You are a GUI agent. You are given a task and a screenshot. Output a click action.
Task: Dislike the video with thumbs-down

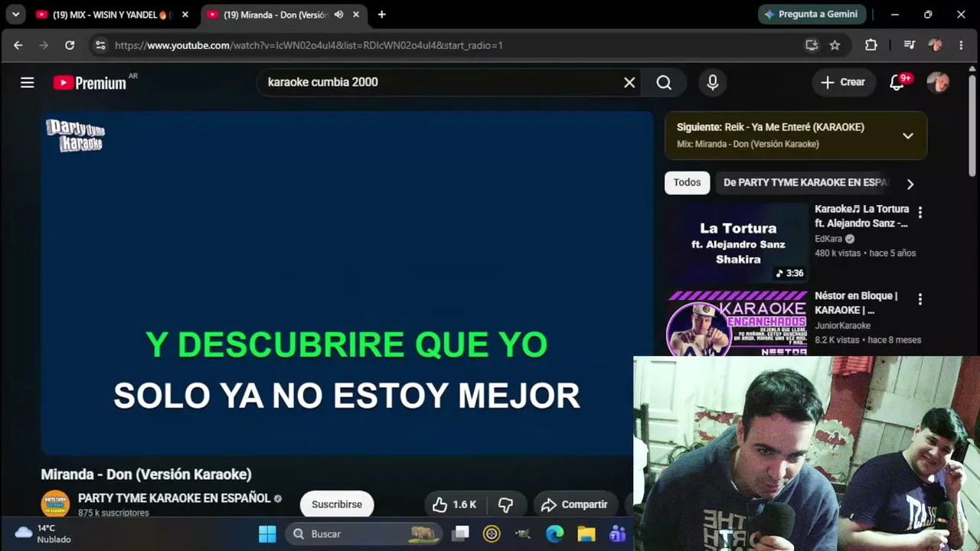click(505, 504)
